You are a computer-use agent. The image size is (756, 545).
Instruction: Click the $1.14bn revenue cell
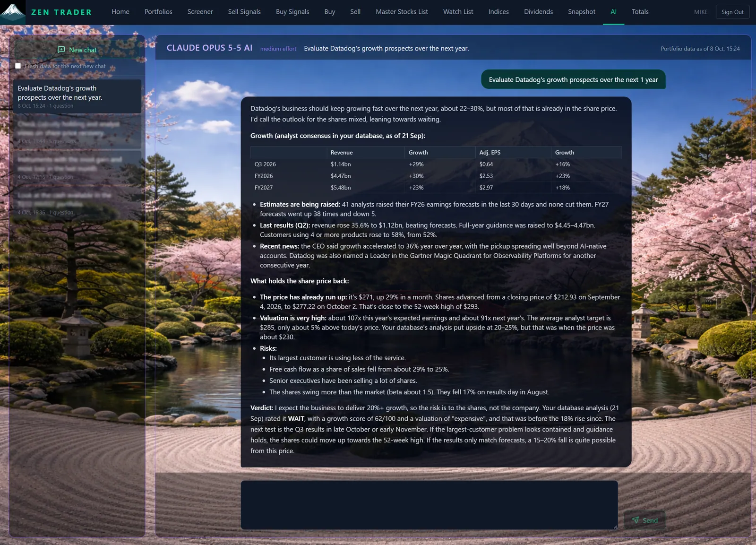coord(341,164)
